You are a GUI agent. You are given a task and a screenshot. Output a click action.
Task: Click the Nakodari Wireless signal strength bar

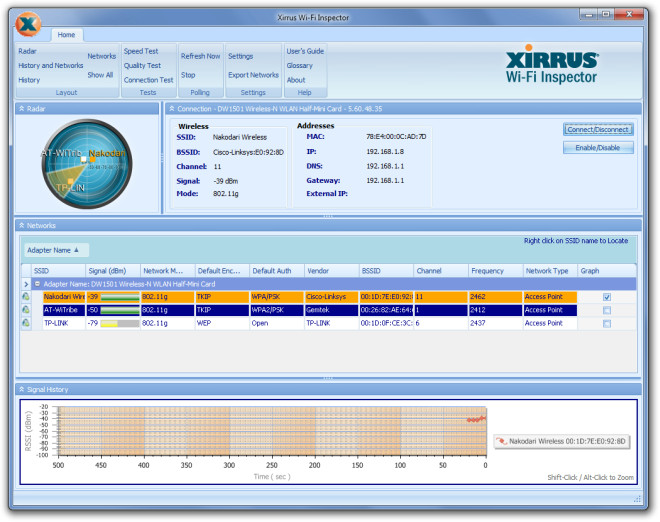(x=120, y=297)
